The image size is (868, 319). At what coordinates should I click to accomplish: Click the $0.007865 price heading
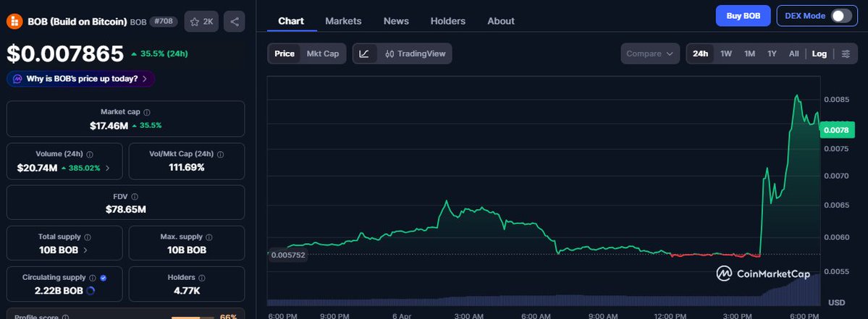(x=65, y=54)
